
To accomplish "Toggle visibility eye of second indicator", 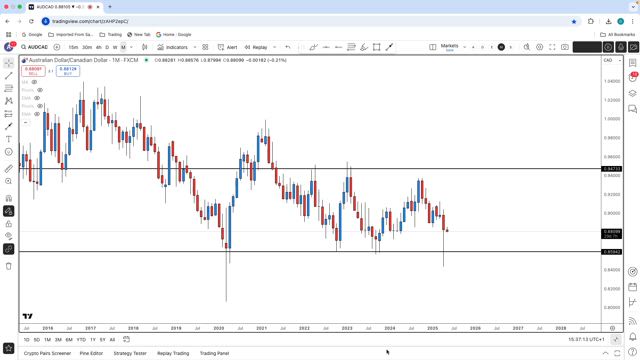I will [40, 90].
